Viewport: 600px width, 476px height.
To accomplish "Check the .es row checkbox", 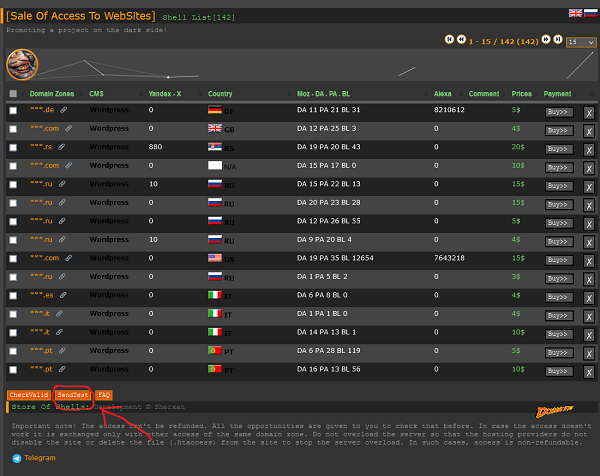I will [13, 296].
